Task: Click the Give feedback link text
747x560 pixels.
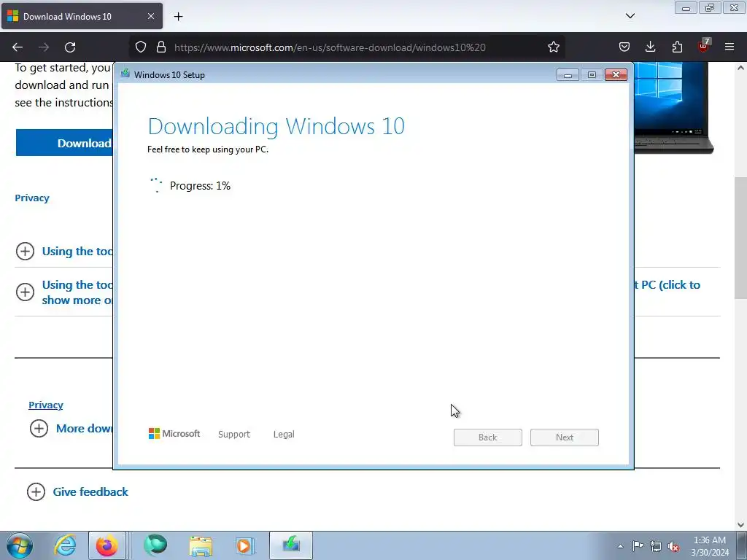Action: tap(90, 492)
